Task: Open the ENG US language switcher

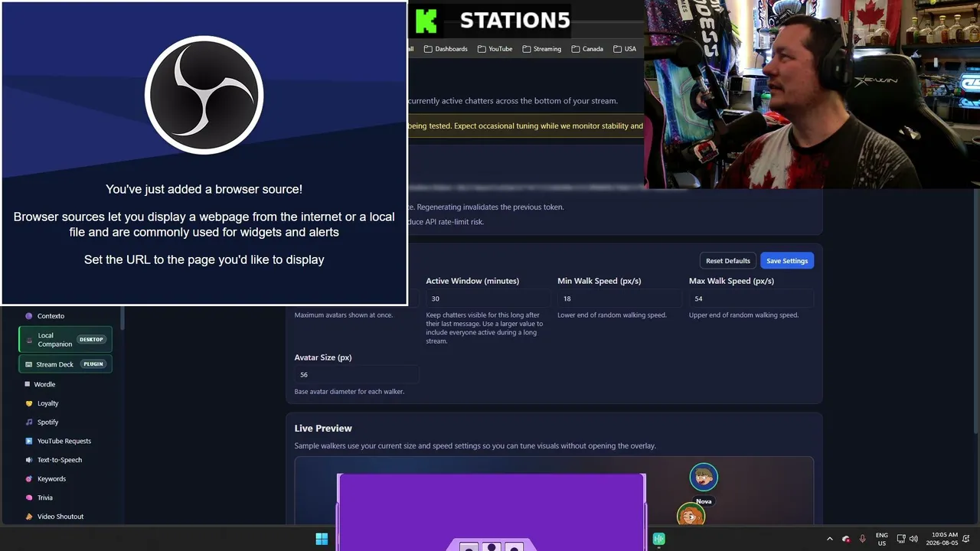Action: (882, 539)
